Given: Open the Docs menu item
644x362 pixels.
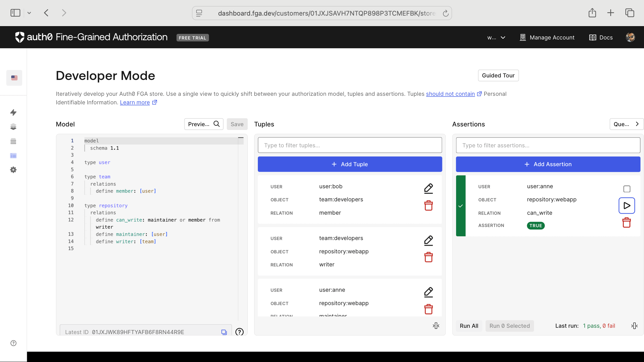Looking at the screenshot, I should click(x=601, y=37).
